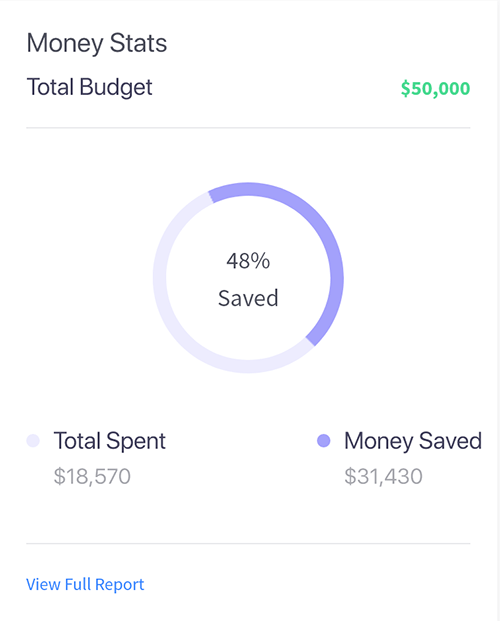Click the $31,430 saved amount

383,476
